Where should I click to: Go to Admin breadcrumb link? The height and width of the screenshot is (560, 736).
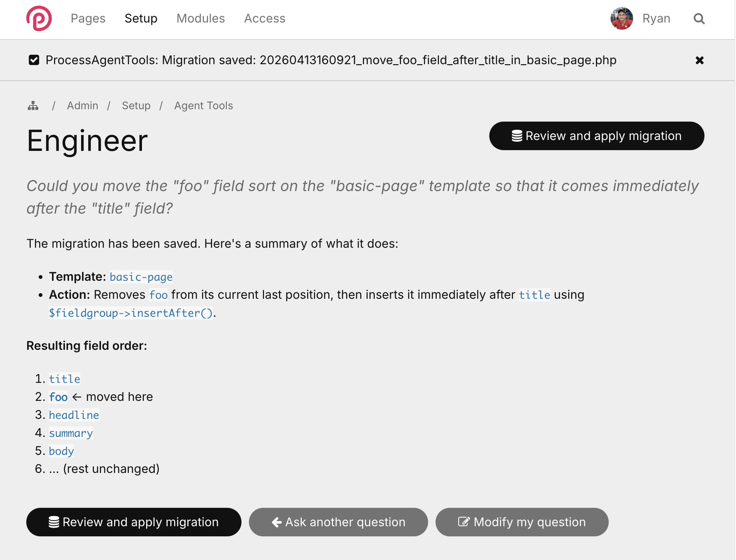pyautogui.click(x=83, y=106)
